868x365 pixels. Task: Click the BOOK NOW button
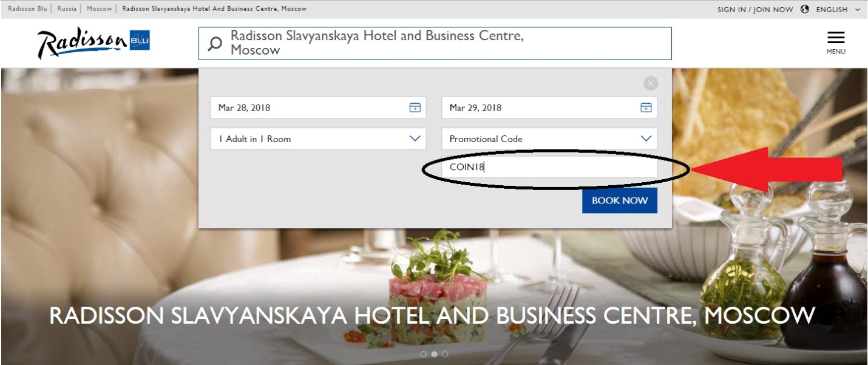coord(620,200)
